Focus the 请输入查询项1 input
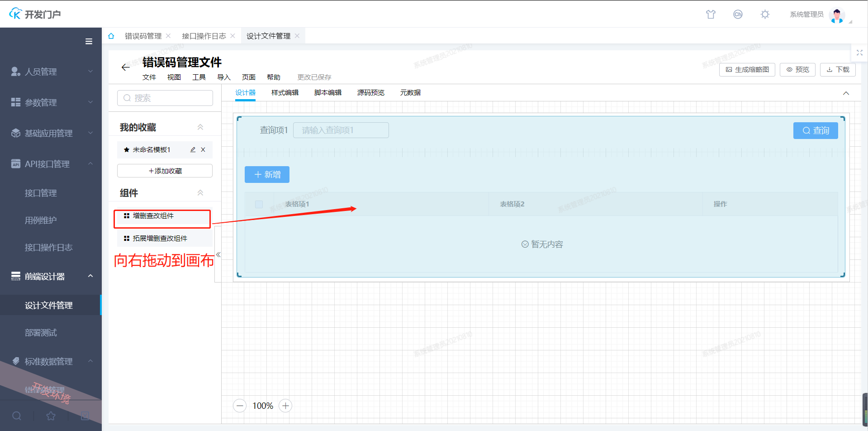The image size is (868, 431). point(341,130)
